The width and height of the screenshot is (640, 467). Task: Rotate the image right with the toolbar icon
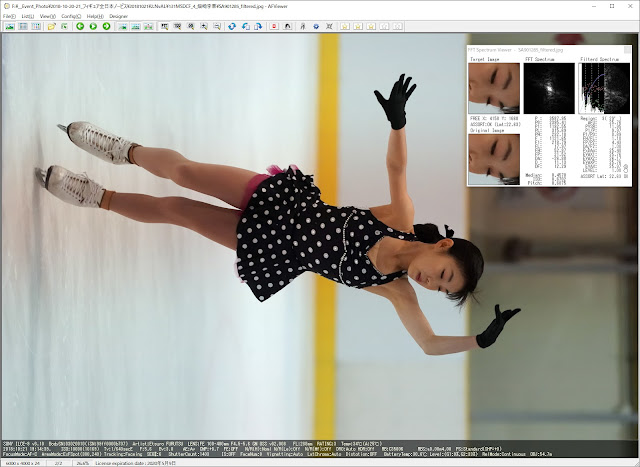258,26
